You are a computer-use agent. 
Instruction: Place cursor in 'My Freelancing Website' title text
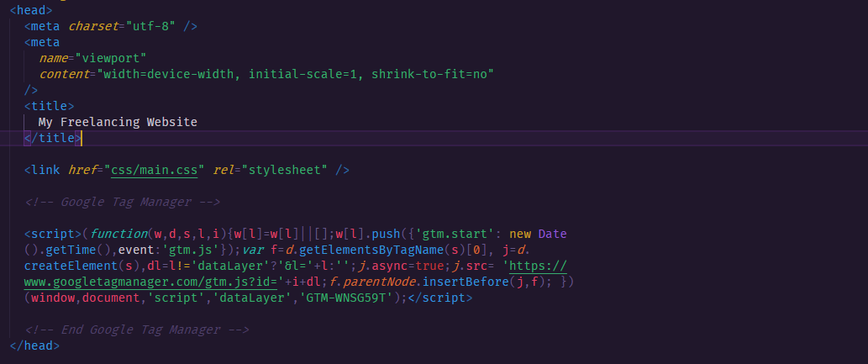coord(118,122)
